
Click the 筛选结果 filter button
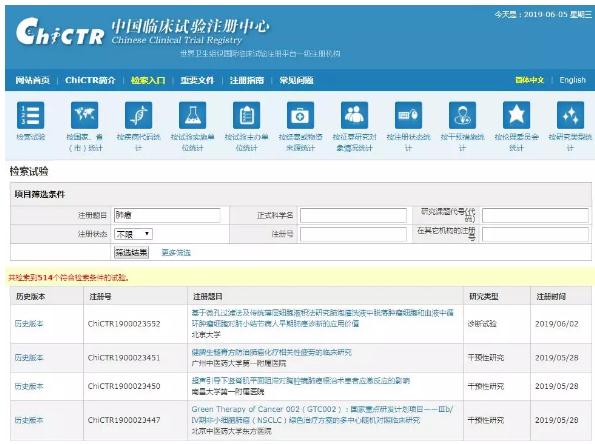coord(131,252)
